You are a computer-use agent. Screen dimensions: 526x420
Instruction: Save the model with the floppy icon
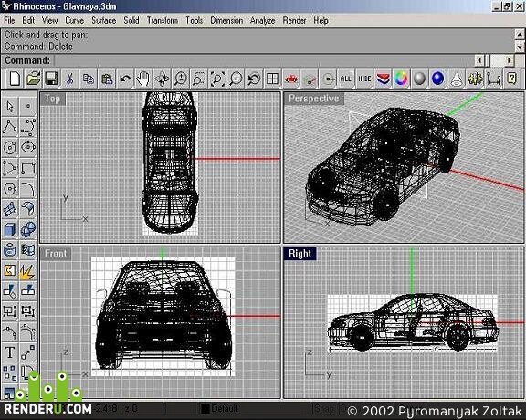click(51, 79)
